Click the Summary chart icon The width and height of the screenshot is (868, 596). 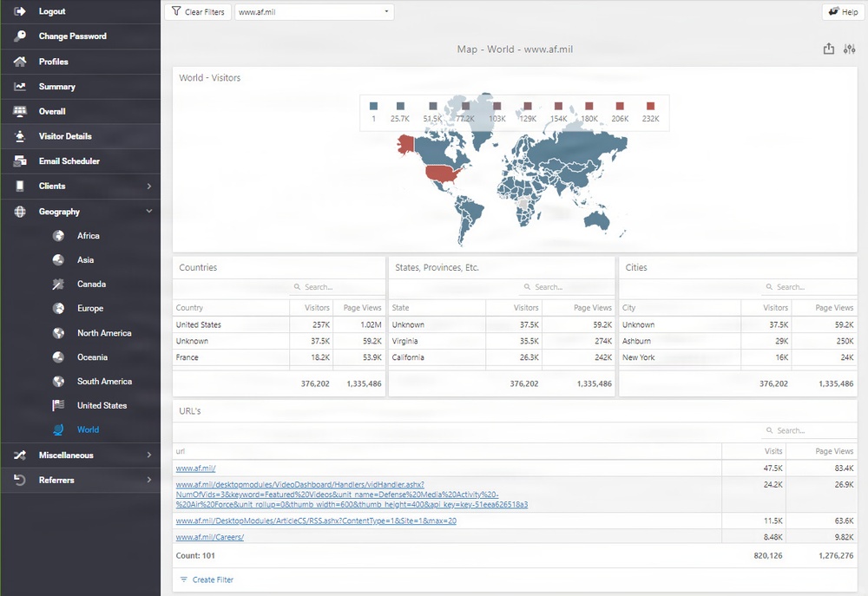(x=19, y=87)
